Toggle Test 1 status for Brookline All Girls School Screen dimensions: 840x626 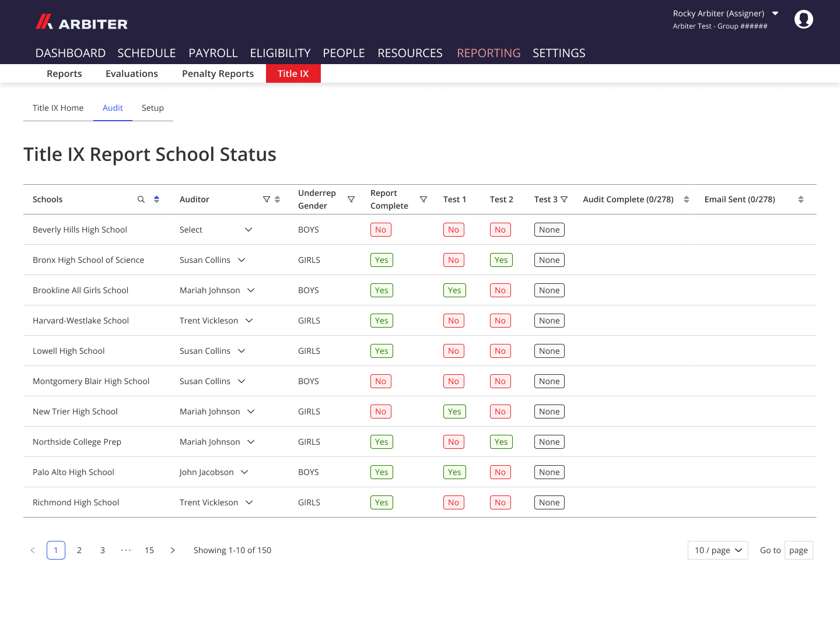click(x=454, y=290)
